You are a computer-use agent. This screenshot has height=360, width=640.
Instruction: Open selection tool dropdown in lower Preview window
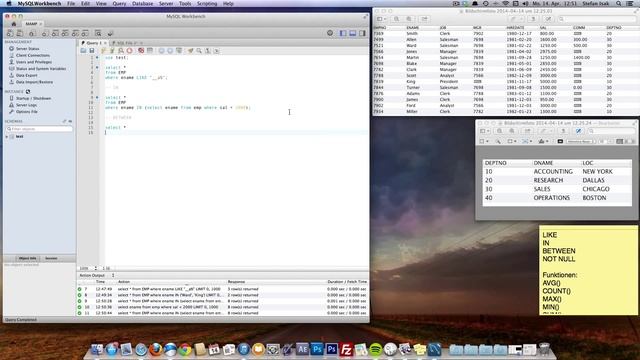pyautogui.click(x=484, y=141)
